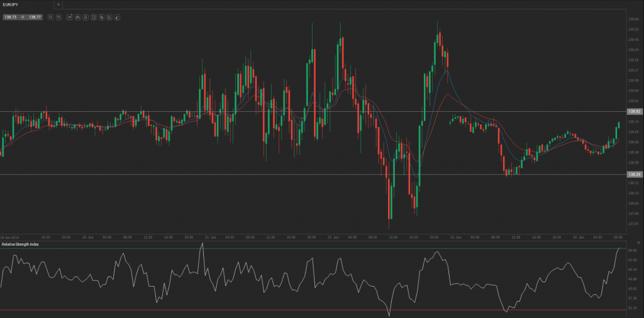Close the Relative Strength Index panel

click(638, 243)
